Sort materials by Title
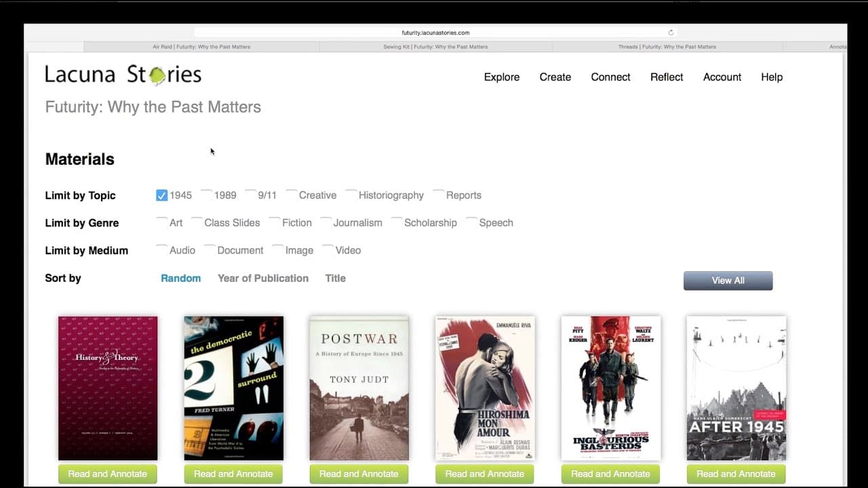 coord(335,279)
